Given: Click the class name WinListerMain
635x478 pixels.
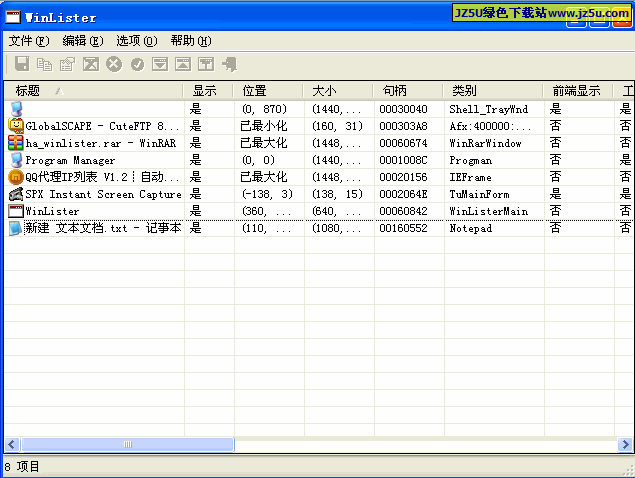Looking at the screenshot, I should 489,211.
